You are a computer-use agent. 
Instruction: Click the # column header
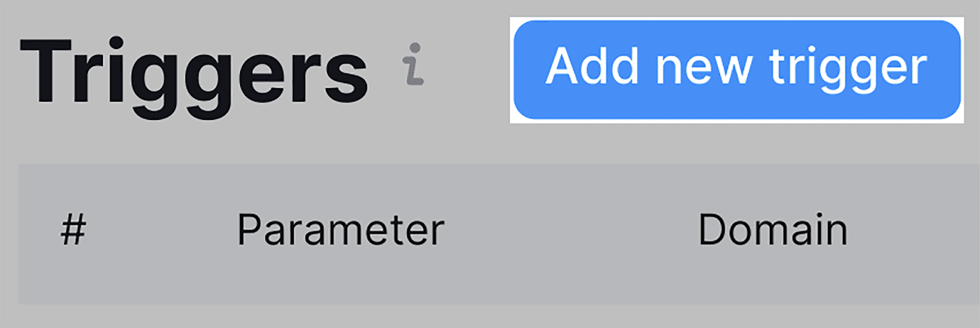pyautogui.click(x=73, y=231)
